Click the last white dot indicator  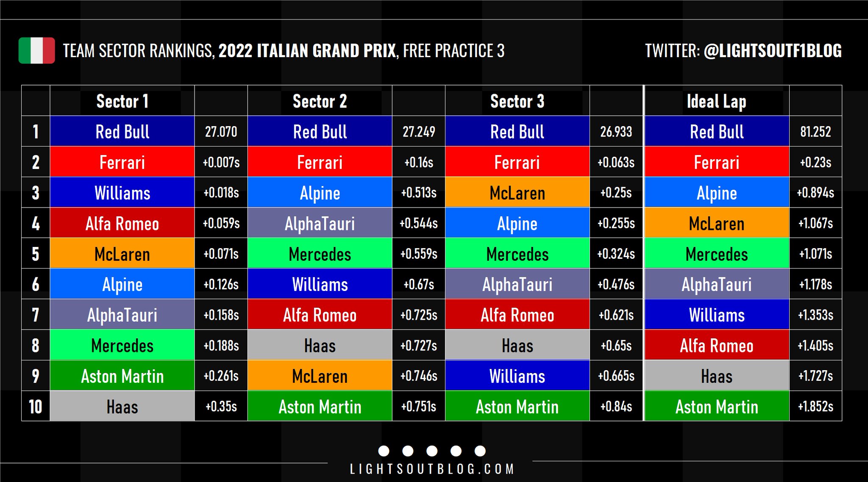pos(480,451)
